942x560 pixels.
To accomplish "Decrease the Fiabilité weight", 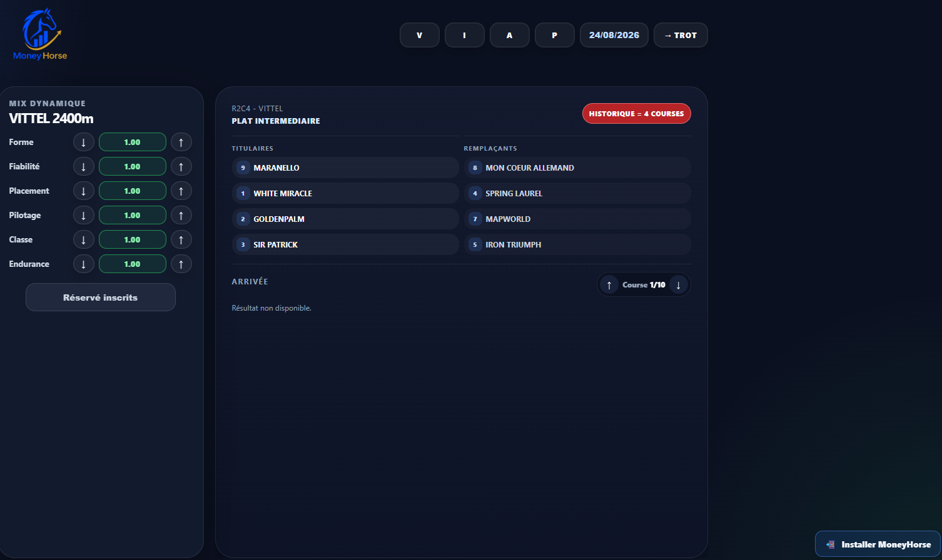I will pos(84,166).
